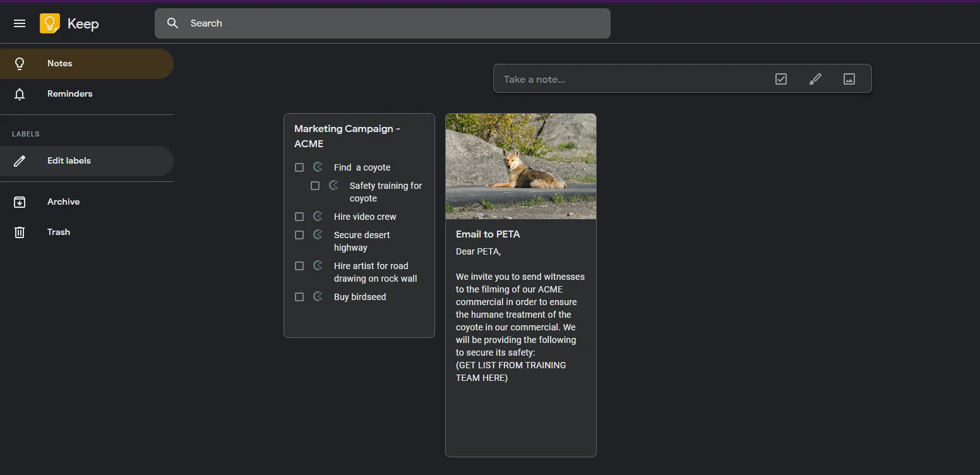The height and width of the screenshot is (475, 980).
Task: Mark 'Hire video crew' as done
Action: [299, 217]
